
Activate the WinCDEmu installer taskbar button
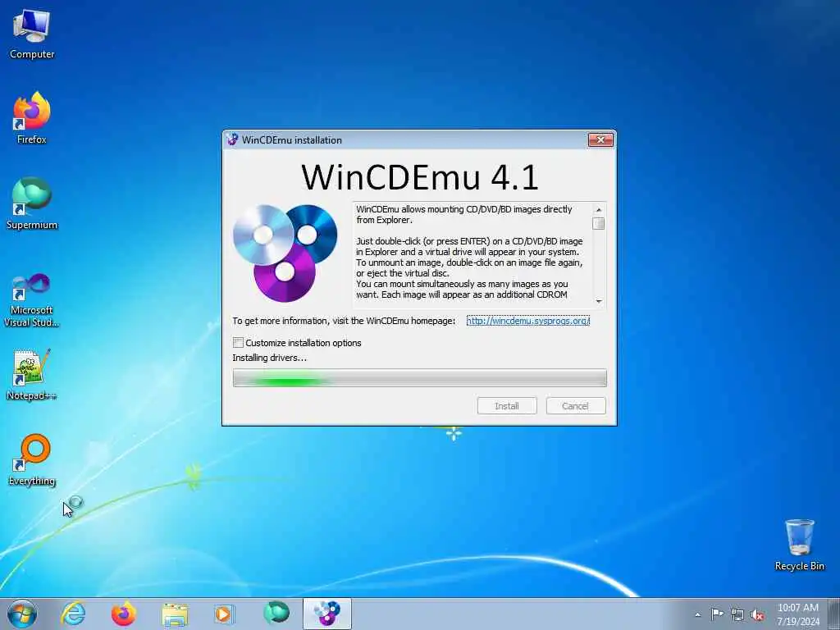pos(326,614)
